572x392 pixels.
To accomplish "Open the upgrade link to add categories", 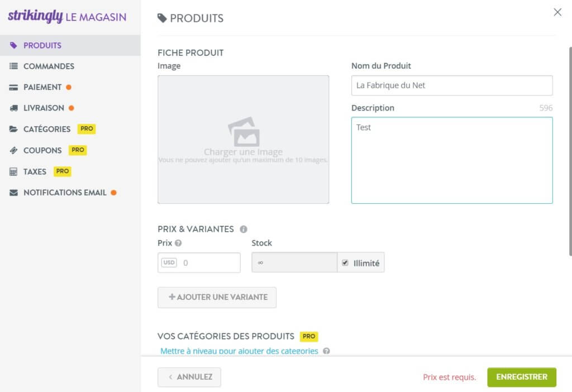I will pos(239,351).
